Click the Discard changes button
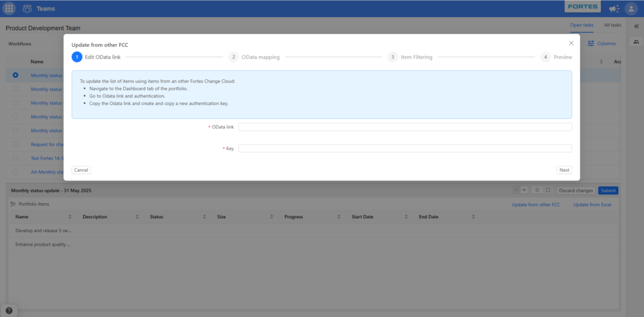The image size is (644, 317). (x=576, y=191)
